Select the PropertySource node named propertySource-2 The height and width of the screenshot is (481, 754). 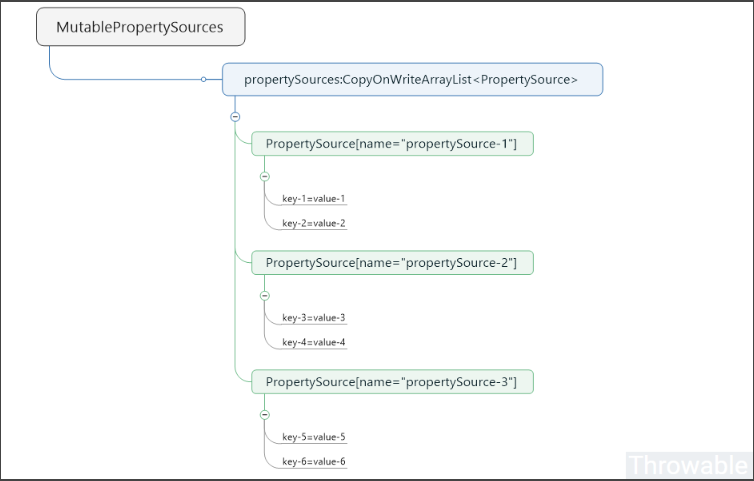click(x=391, y=262)
